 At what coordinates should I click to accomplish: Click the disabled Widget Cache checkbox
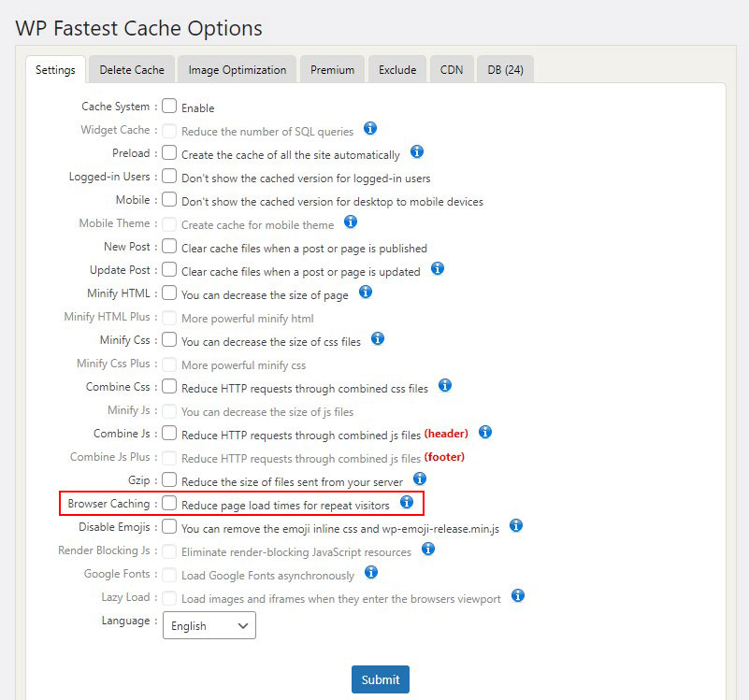(169, 130)
